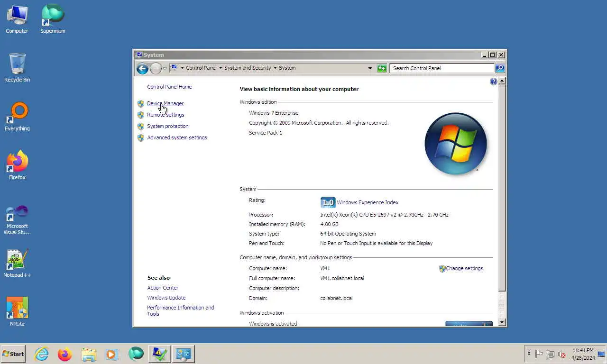Click the Windows 7 Enterprise text
607x364 pixels.
point(274,113)
